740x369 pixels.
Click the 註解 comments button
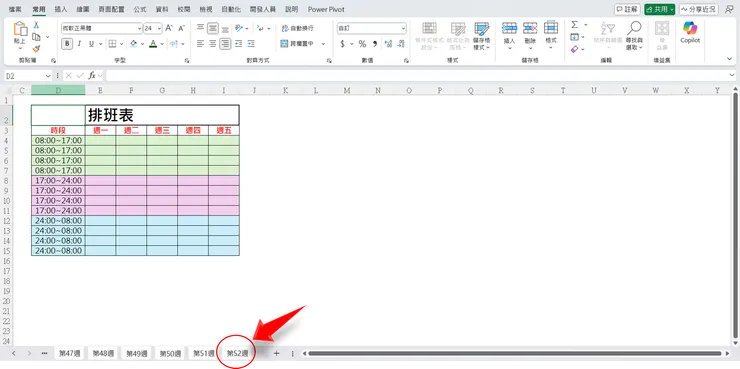(627, 9)
